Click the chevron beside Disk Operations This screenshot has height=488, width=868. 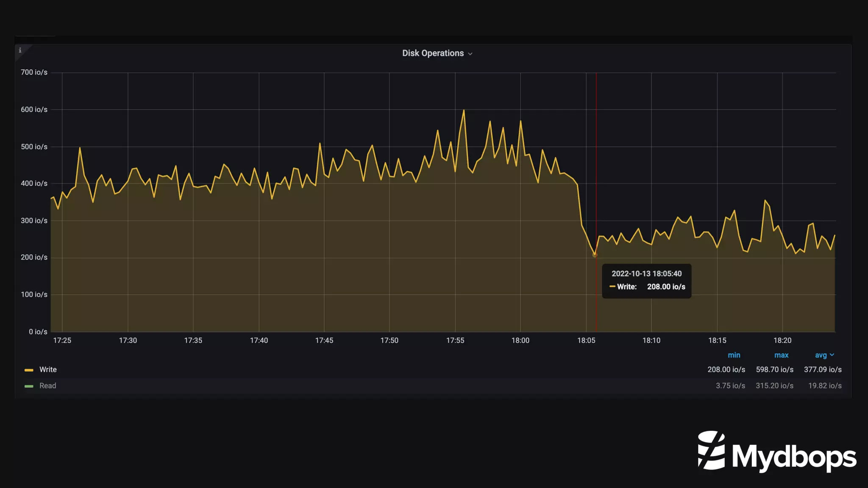click(x=470, y=54)
